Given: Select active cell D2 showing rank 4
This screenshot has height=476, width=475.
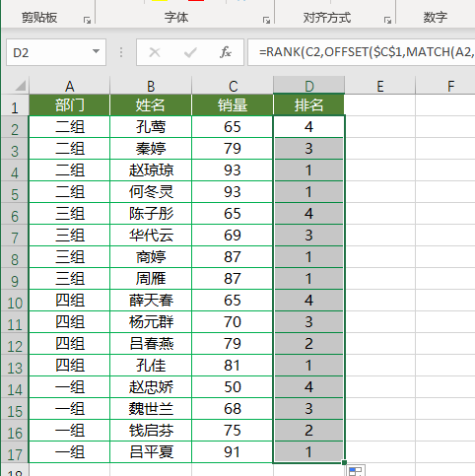Looking at the screenshot, I should (x=308, y=127).
